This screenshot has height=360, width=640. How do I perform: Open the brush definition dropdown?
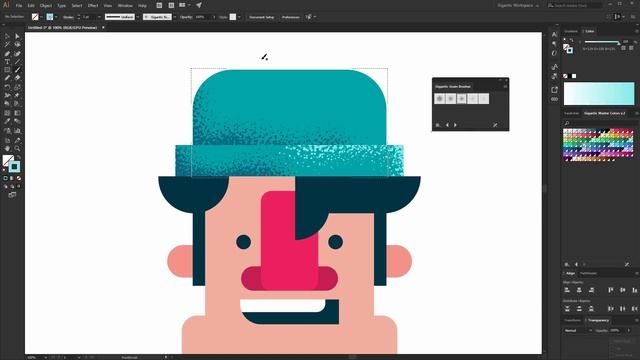click(x=174, y=17)
